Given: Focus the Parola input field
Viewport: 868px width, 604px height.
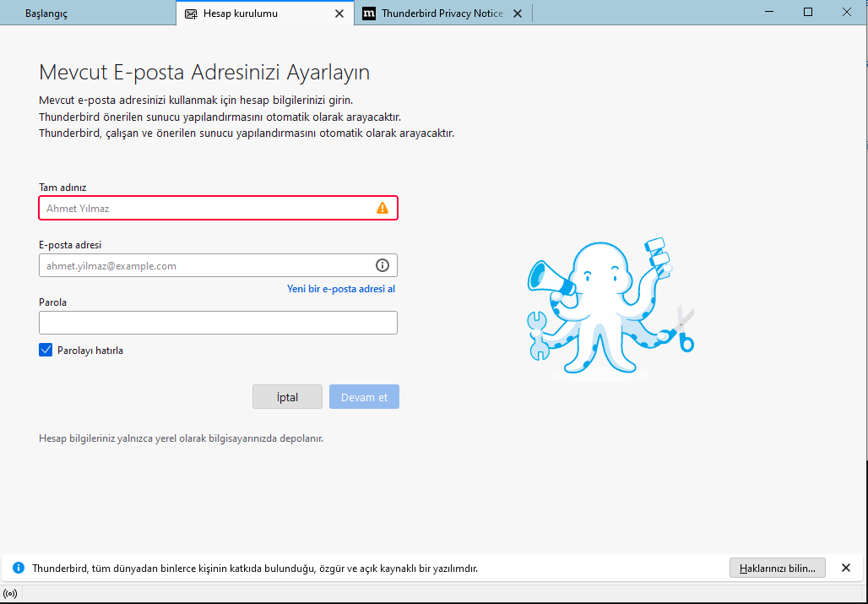Looking at the screenshot, I should click(218, 323).
